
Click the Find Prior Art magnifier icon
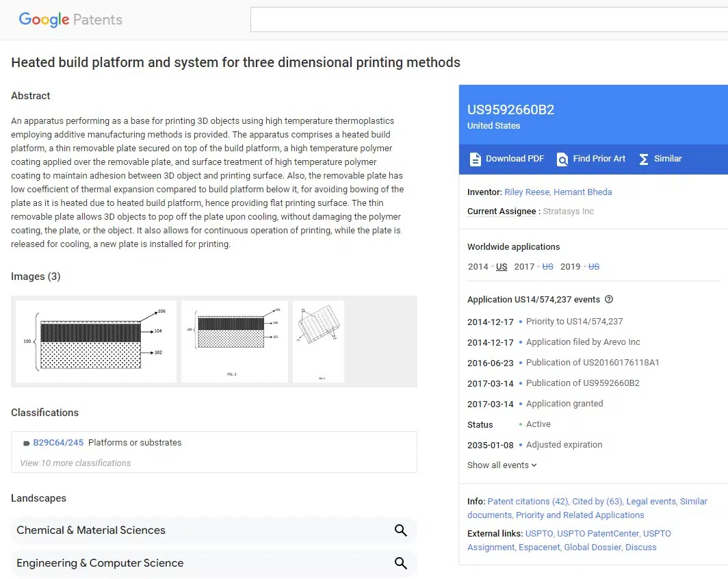pyautogui.click(x=562, y=159)
